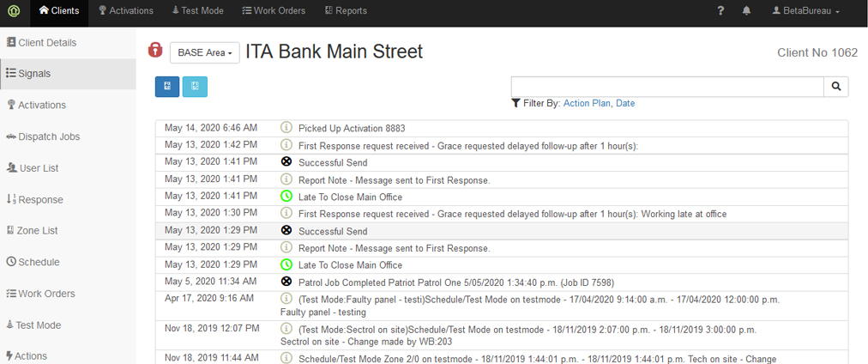Screen dimensions: 868x364
Task: Click the app logo in the top-left corner
Action: (14, 12)
